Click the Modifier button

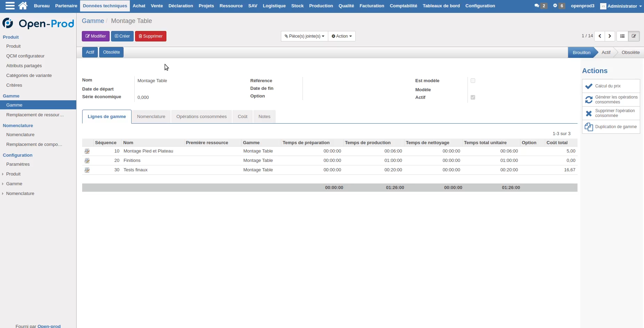pyautogui.click(x=96, y=36)
